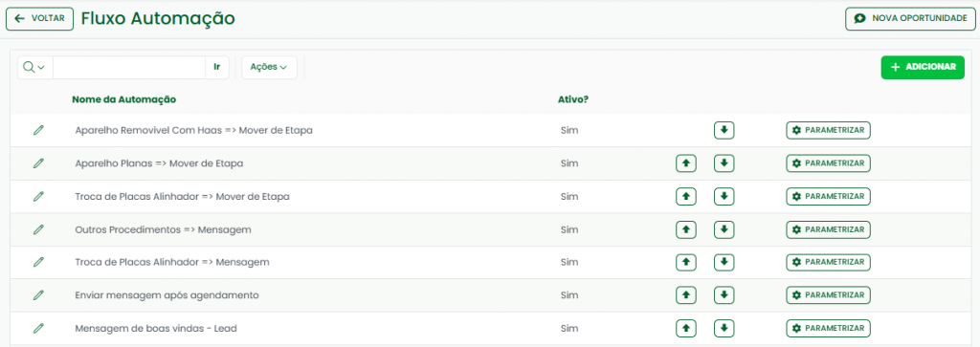
Task: Click the Ativo? column header
Action: 573,99
